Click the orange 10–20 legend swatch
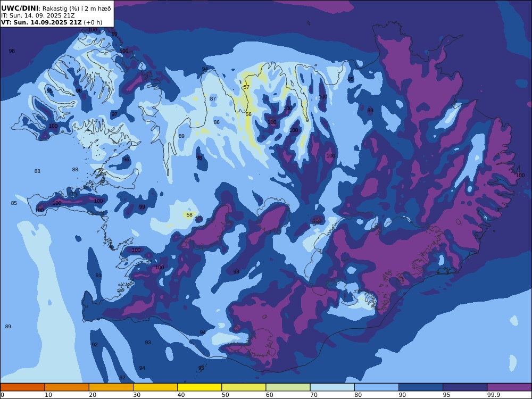Screen dimensions: 532x399 [x=67, y=387]
